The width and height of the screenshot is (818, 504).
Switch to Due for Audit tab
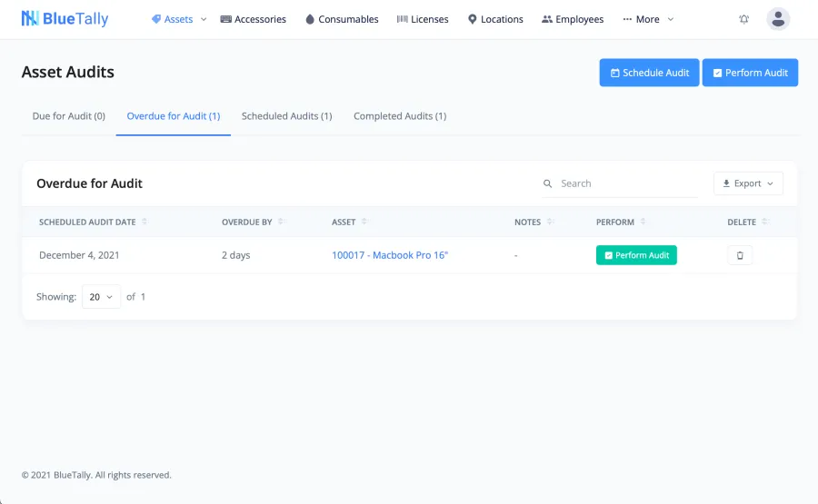(69, 116)
